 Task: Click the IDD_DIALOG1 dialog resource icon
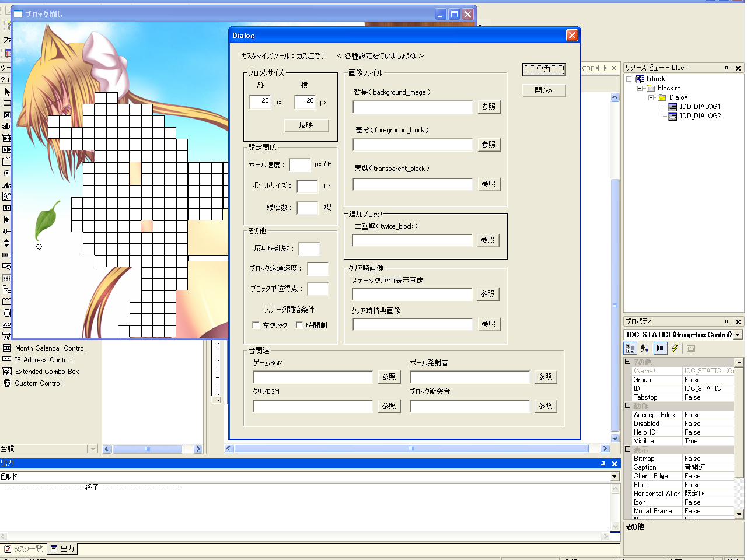[673, 107]
